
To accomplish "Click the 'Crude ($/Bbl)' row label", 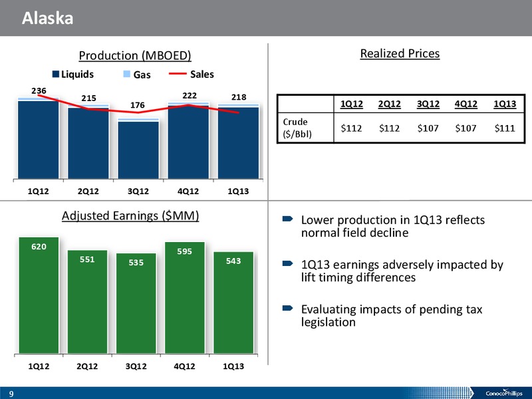I will click(x=297, y=128).
